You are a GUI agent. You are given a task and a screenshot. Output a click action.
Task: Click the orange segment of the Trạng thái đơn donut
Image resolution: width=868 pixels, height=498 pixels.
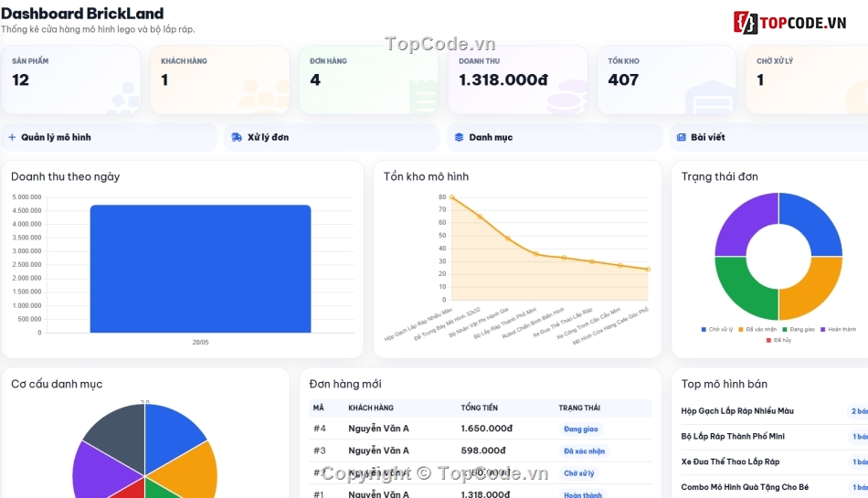[811, 289]
